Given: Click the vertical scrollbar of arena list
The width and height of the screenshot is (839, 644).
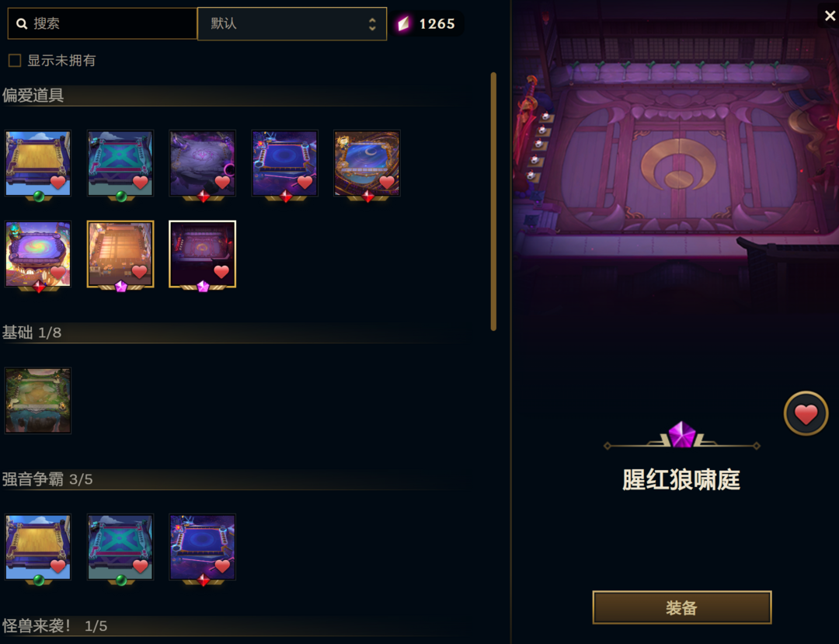Looking at the screenshot, I should point(493,202).
